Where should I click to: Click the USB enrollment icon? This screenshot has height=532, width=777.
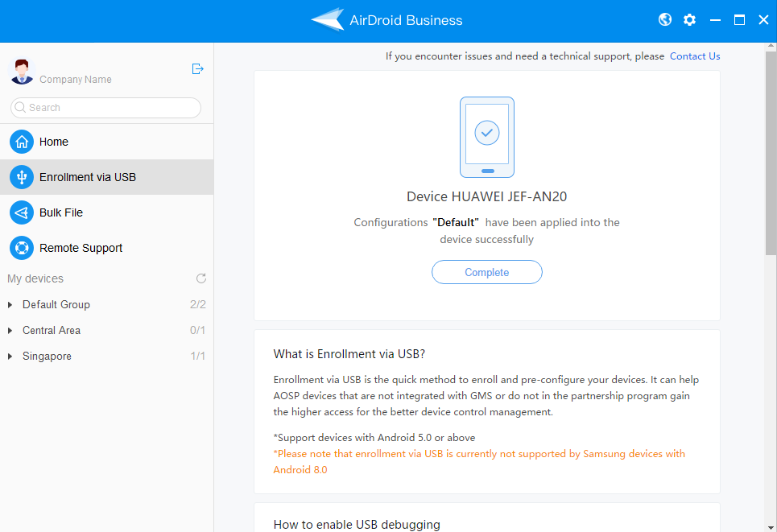(x=22, y=177)
